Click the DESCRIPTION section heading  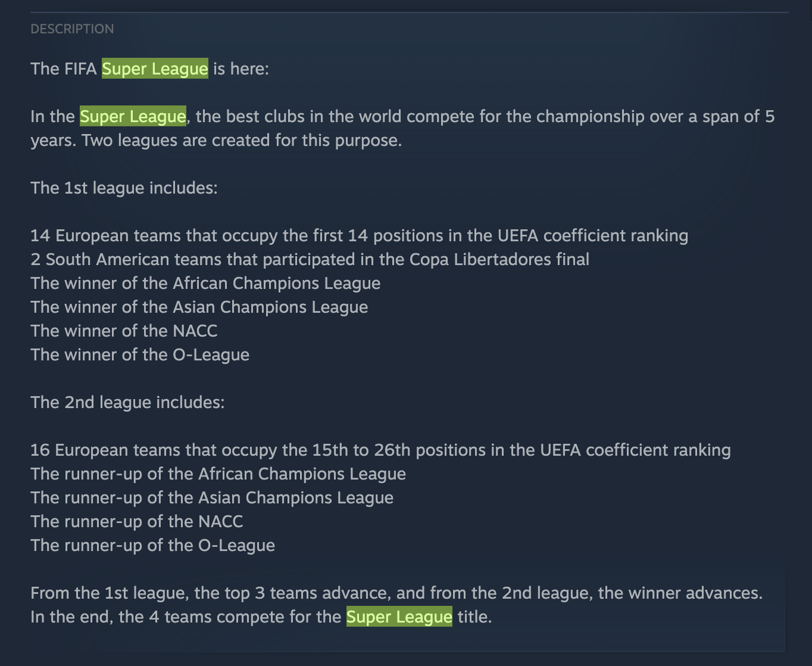72,29
